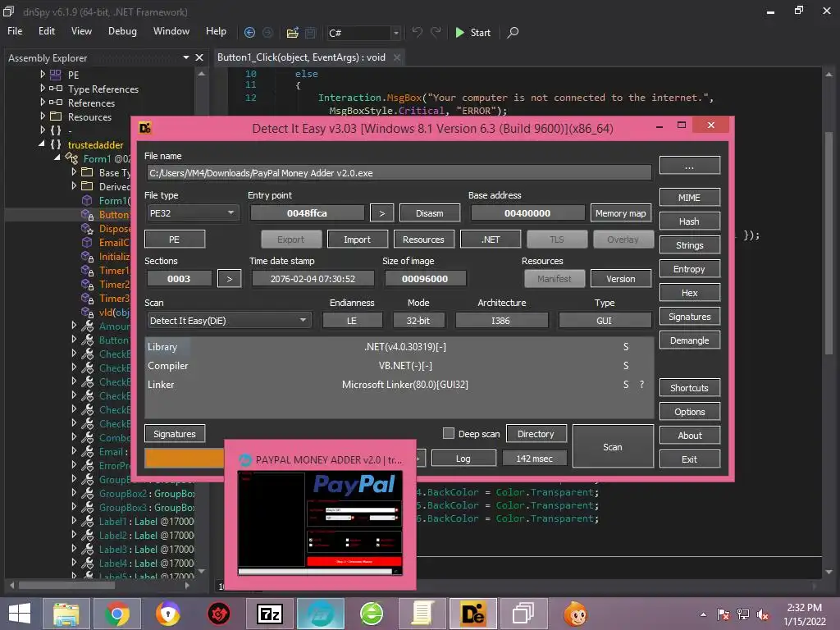
Task: Click browse file '...' button
Action: [x=689, y=166]
